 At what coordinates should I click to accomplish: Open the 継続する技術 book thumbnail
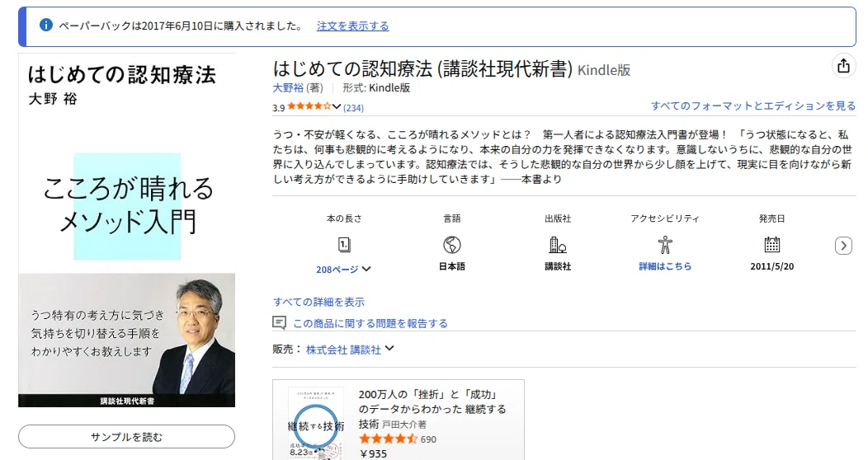316,423
